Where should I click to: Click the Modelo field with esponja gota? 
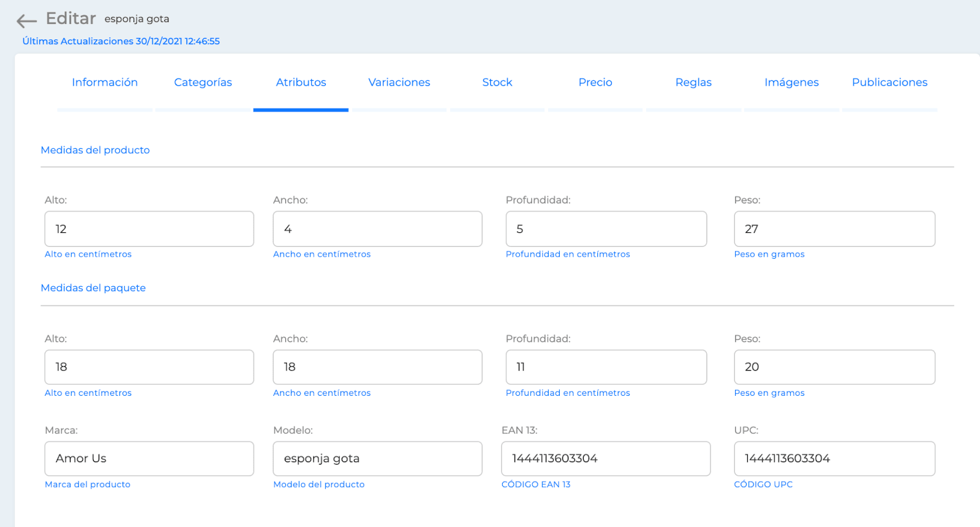coord(378,458)
